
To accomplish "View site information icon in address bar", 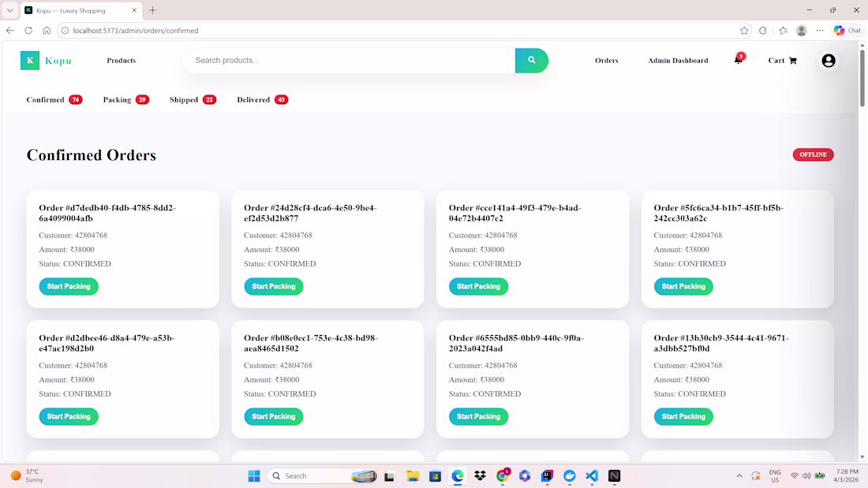I will click(x=65, y=31).
